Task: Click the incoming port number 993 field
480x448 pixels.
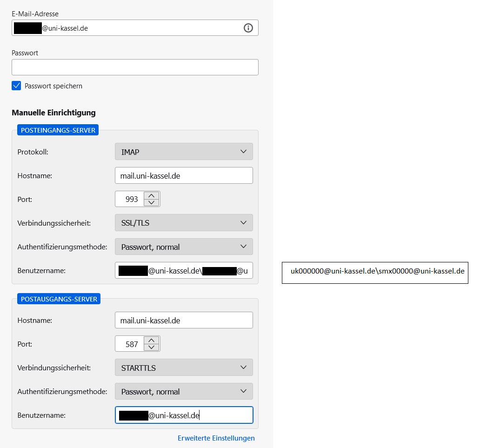Action: pos(130,199)
